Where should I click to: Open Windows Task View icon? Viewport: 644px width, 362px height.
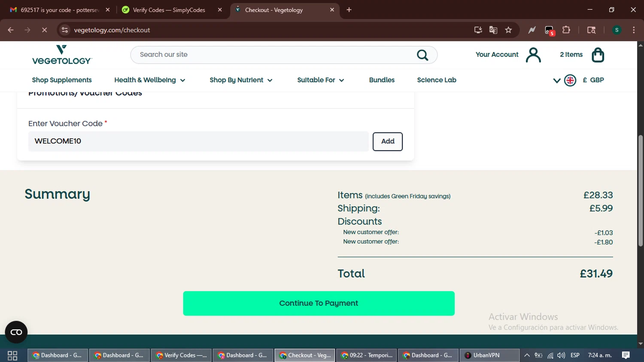click(x=12, y=355)
